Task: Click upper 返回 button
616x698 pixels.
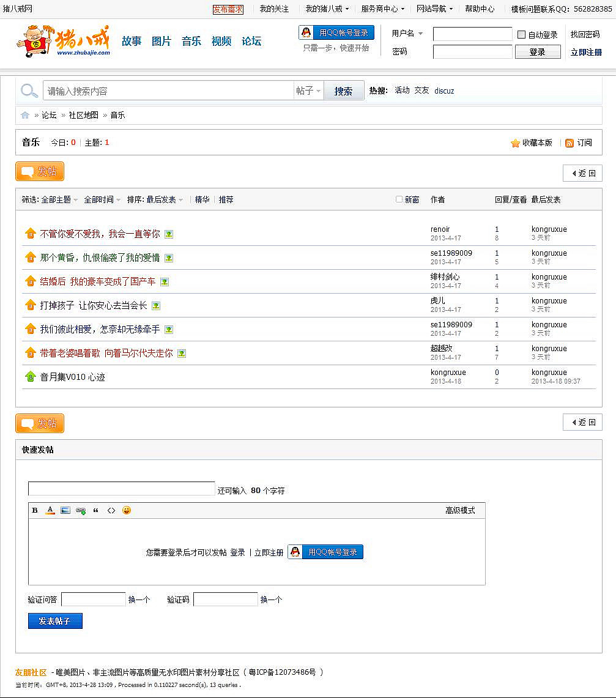Action: 582,173
